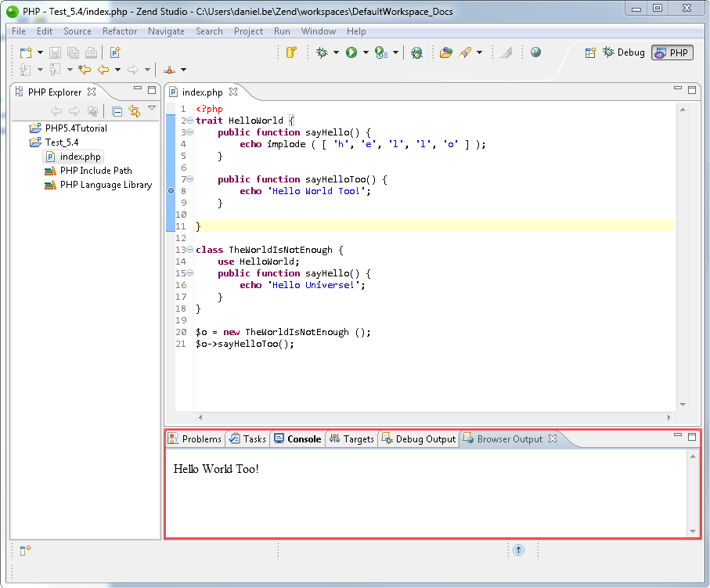Close the Browser Output view

[x=553, y=438]
